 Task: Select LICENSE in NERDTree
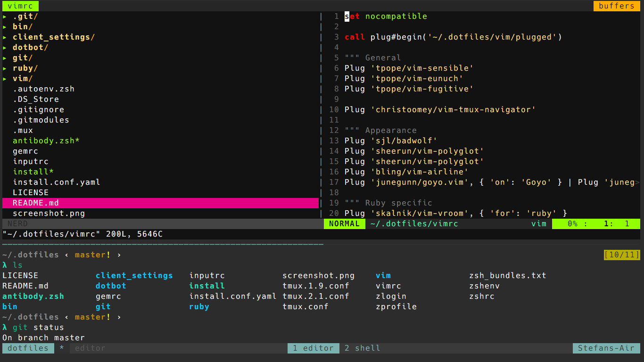coord(31,193)
